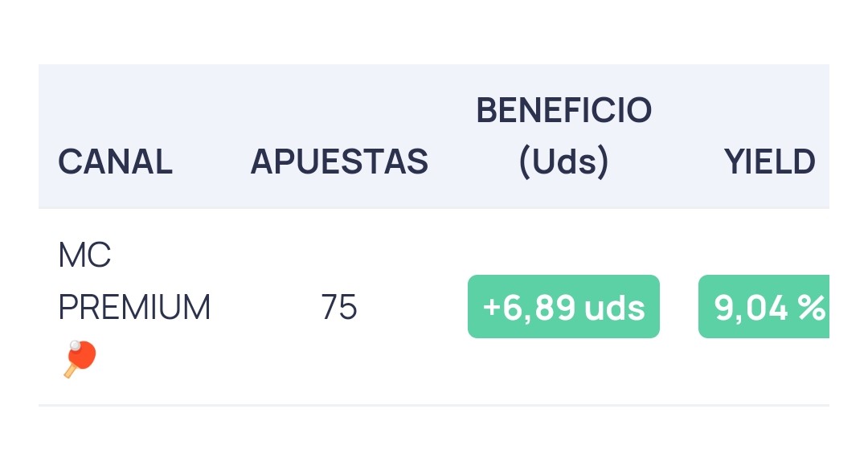Click the percent symbol in the yield badge
Viewport: 868px width, 462px height.
tap(811, 307)
